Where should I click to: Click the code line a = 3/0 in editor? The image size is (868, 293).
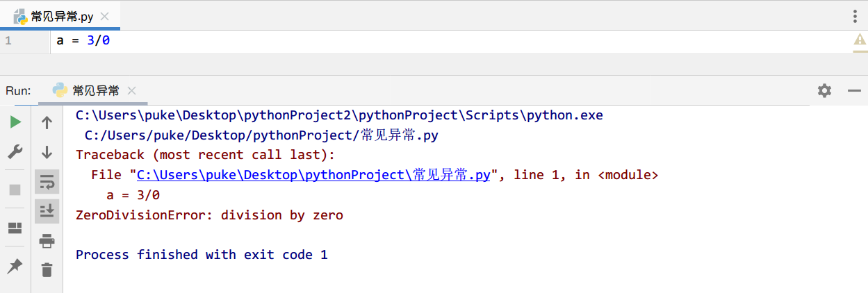click(83, 41)
